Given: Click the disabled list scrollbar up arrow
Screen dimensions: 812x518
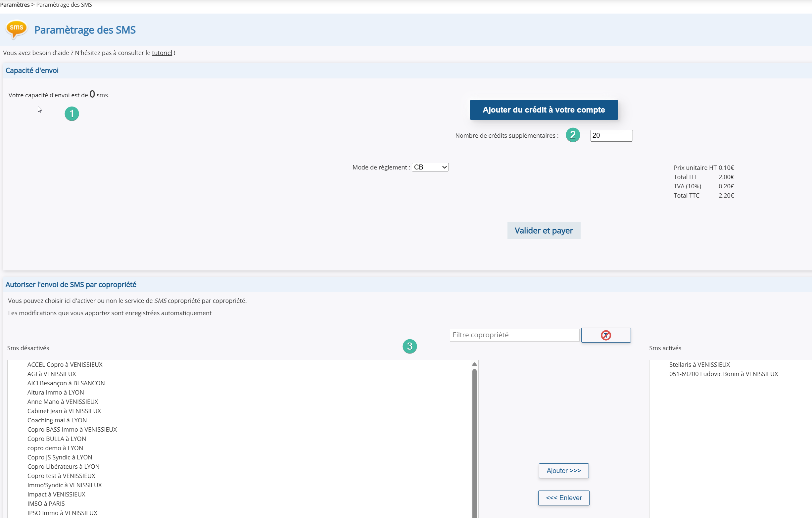Looking at the screenshot, I should [474, 364].
